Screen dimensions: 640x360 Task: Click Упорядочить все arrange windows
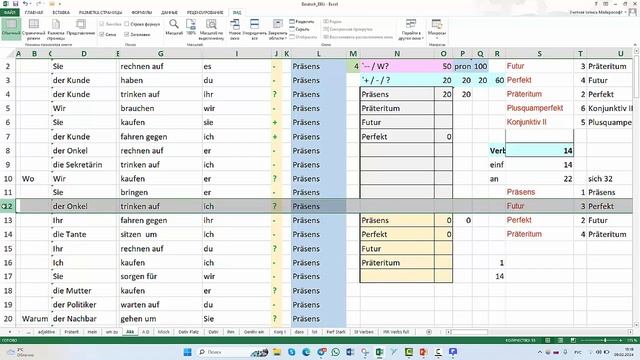point(254,29)
